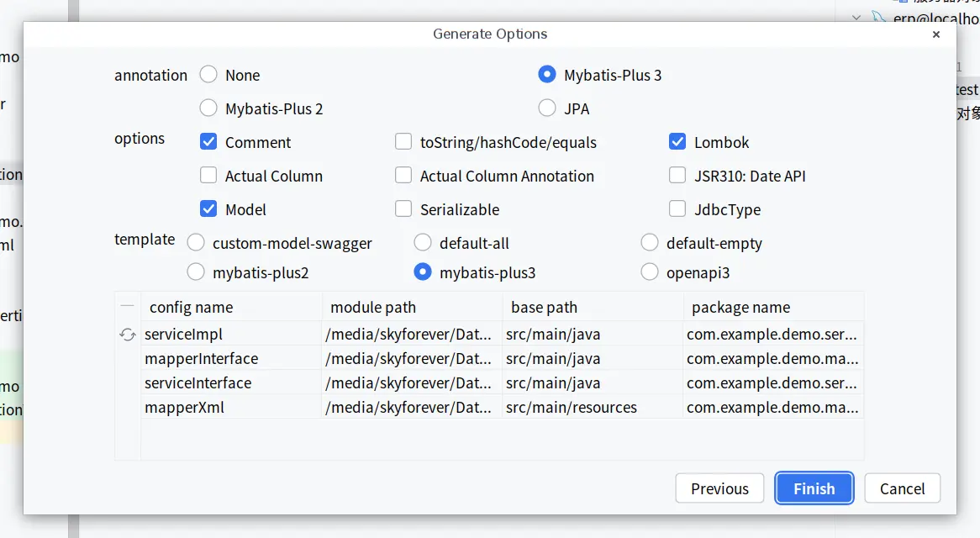Choose the mybatis-plus2 template
Viewport: 980px width, 538px height.
click(x=196, y=272)
